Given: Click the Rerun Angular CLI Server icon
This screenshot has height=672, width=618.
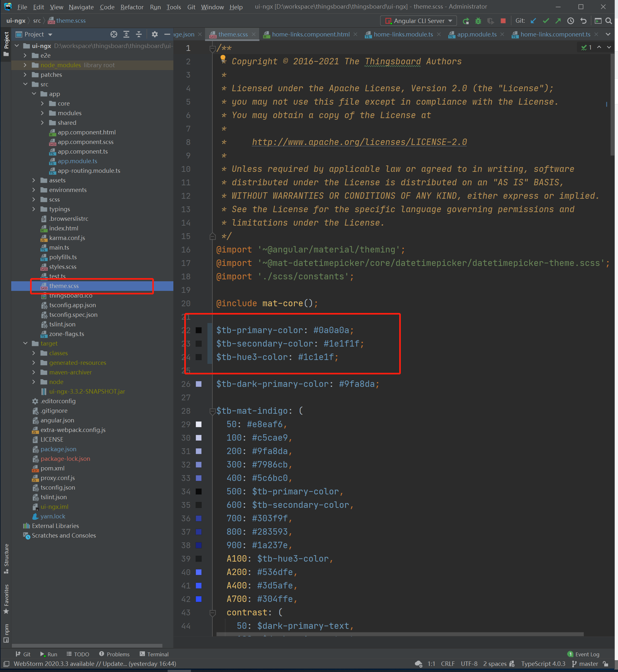Looking at the screenshot, I should pos(466,21).
